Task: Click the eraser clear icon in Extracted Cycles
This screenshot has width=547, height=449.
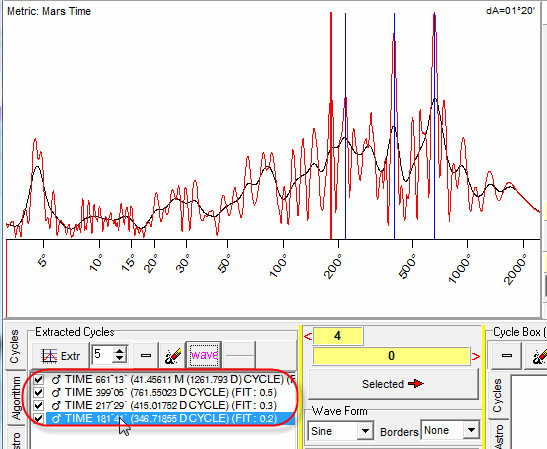Action: pos(172,356)
